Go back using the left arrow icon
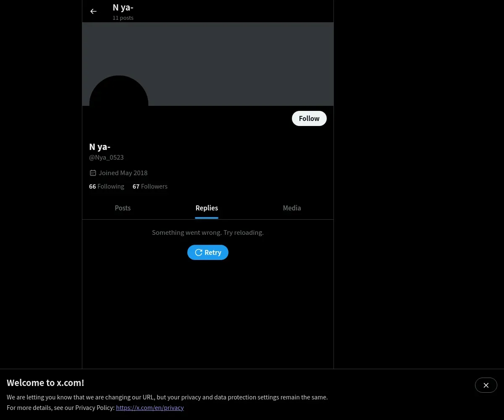 pyautogui.click(x=93, y=11)
